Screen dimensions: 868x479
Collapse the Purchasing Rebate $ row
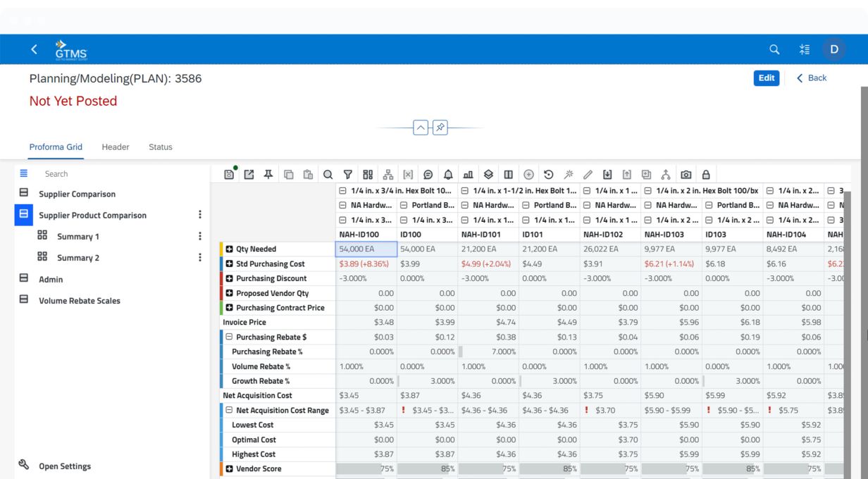pyautogui.click(x=230, y=337)
